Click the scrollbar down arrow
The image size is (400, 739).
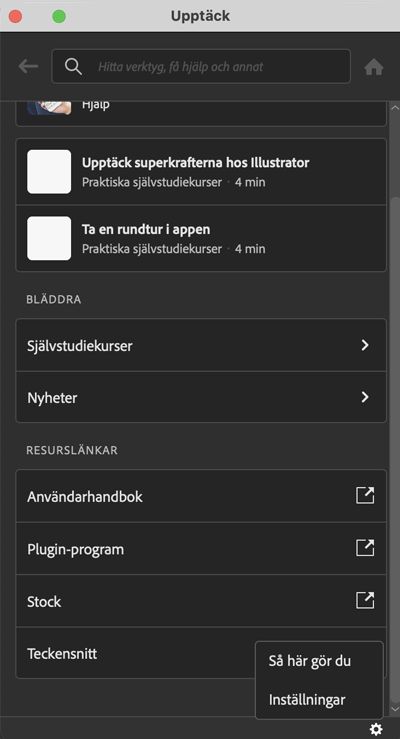pyautogui.click(x=395, y=708)
